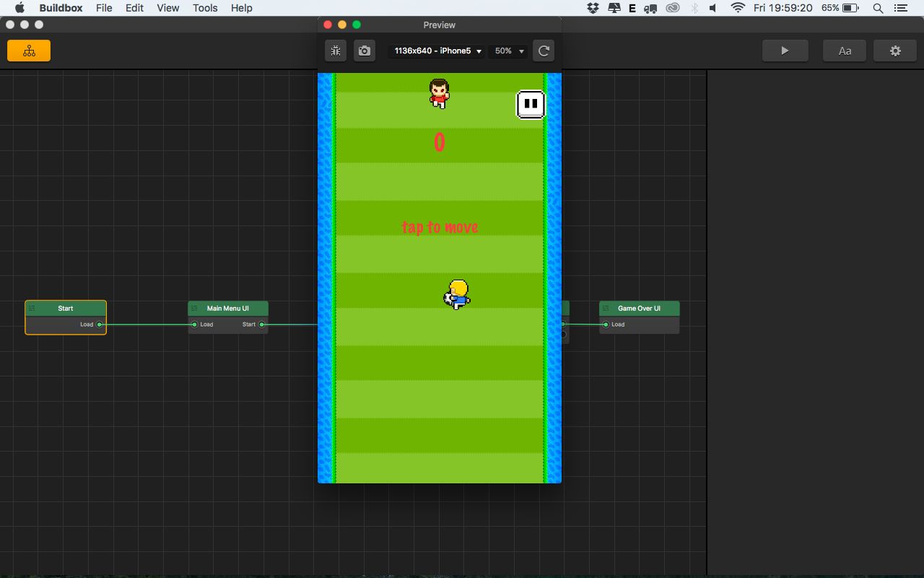The image size is (924, 578).
Task: Open the Dropbox menu bar icon
Action: tap(593, 8)
